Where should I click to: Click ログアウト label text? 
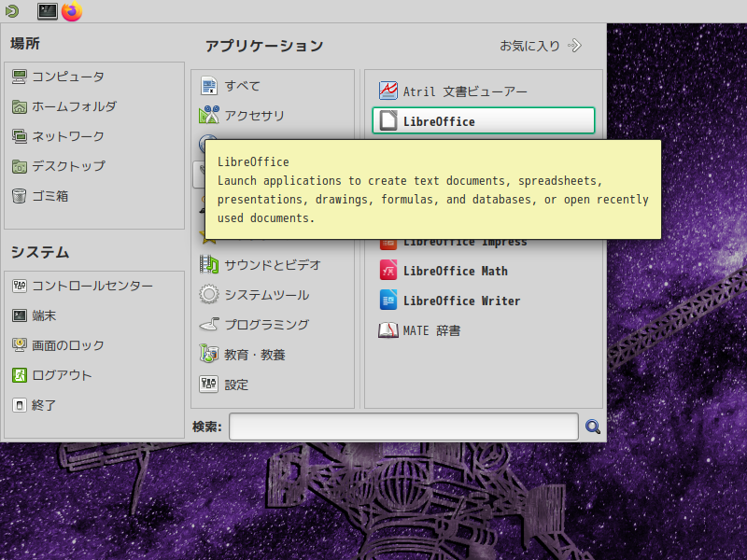(62, 375)
